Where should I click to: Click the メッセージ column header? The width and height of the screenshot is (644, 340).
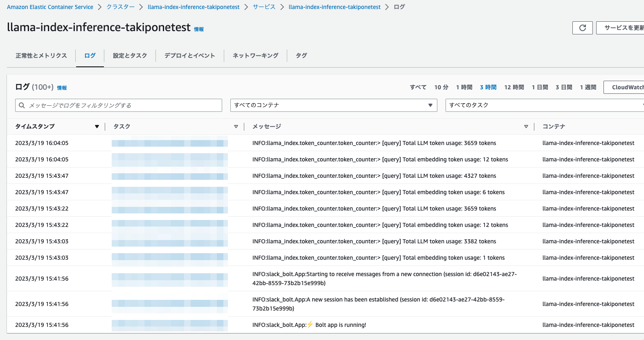pyautogui.click(x=267, y=127)
